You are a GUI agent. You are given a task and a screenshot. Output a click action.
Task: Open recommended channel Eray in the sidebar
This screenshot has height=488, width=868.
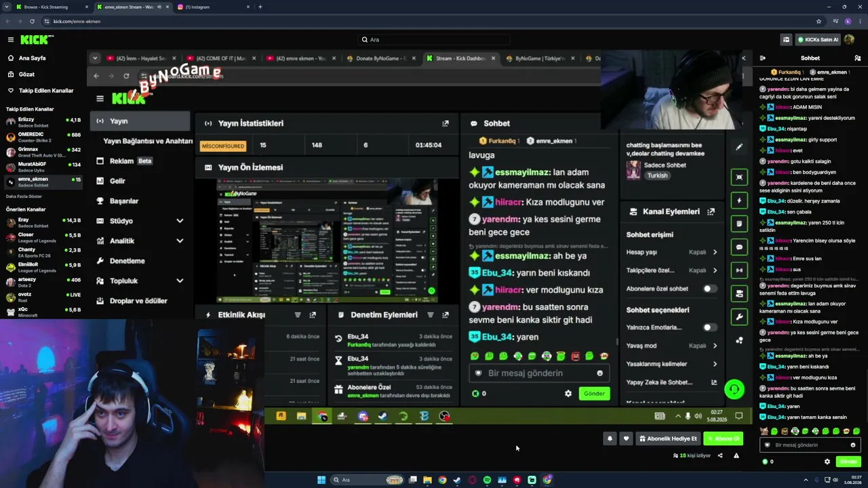coord(43,222)
